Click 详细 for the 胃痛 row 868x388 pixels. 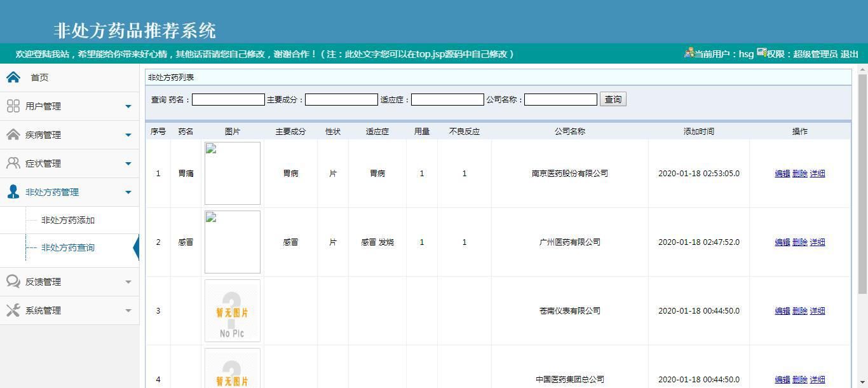point(817,174)
